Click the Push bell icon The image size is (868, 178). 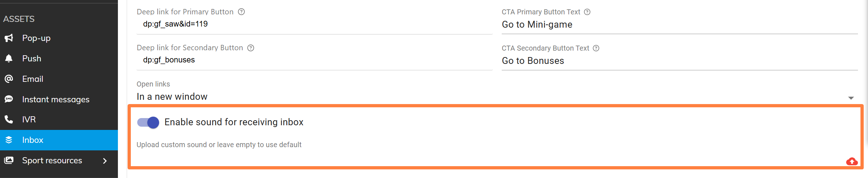pos(9,58)
